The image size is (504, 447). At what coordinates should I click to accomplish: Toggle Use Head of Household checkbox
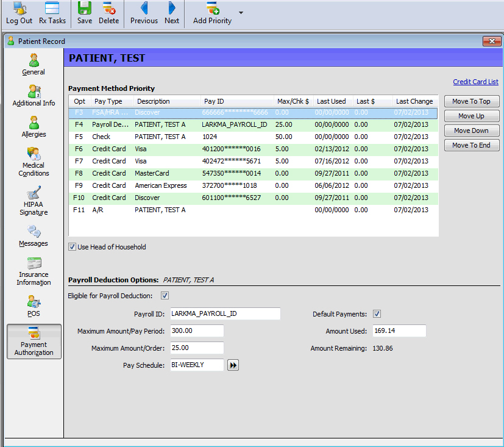tap(73, 247)
